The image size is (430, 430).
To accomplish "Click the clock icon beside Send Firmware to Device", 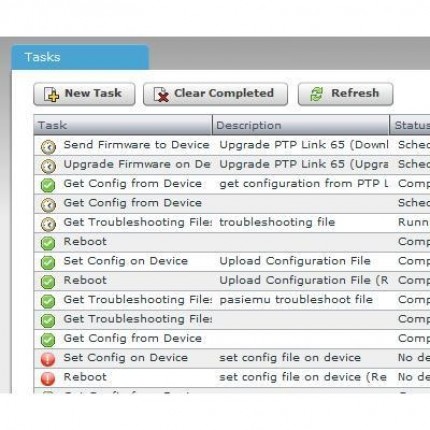I will coord(48,147).
